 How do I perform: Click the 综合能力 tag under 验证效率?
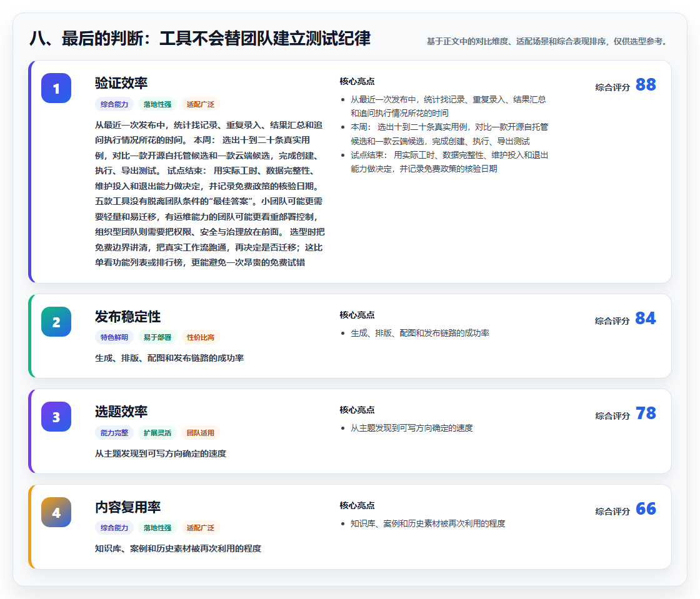click(x=114, y=104)
